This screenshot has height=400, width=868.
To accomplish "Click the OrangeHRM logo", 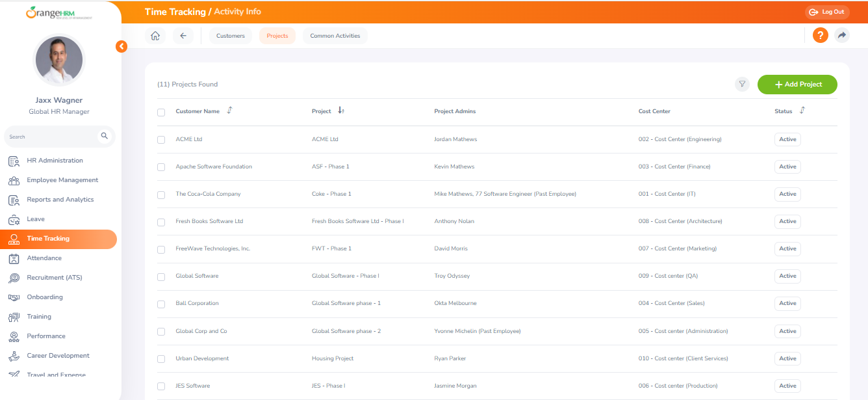I will point(59,12).
